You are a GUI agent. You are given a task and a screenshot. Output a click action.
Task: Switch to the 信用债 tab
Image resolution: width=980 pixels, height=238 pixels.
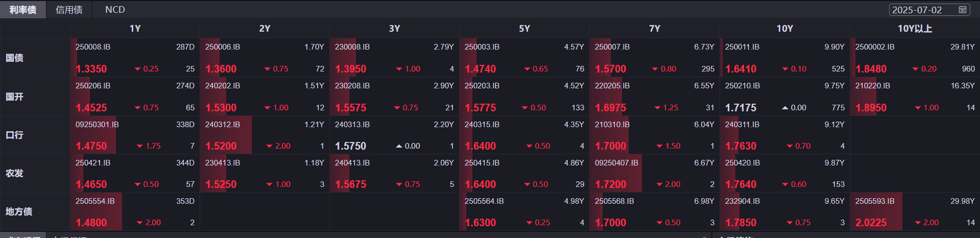pos(69,10)
